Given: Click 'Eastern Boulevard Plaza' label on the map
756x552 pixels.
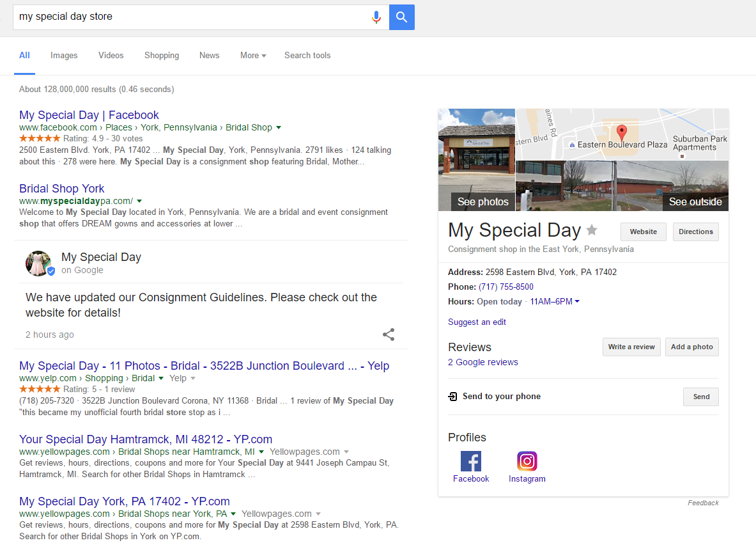Looking at the screenshot, I should point(622,145).
